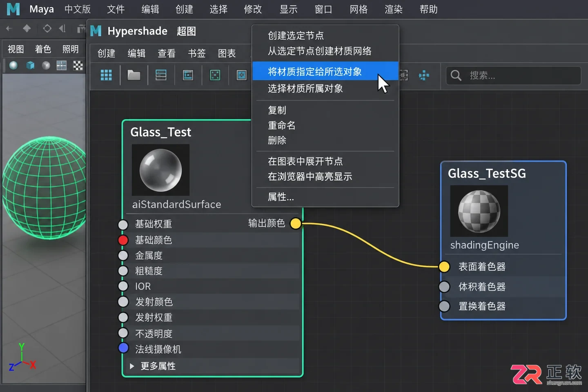The width and height of the screenshot is (588, 392).
Task: Click the 输出颜色 yellow output port
Action: tap(296, 223)
